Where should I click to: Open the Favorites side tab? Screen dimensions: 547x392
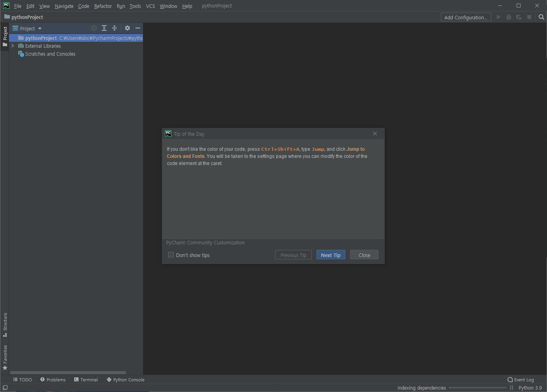pyautogui.click(x=5, y=357)
